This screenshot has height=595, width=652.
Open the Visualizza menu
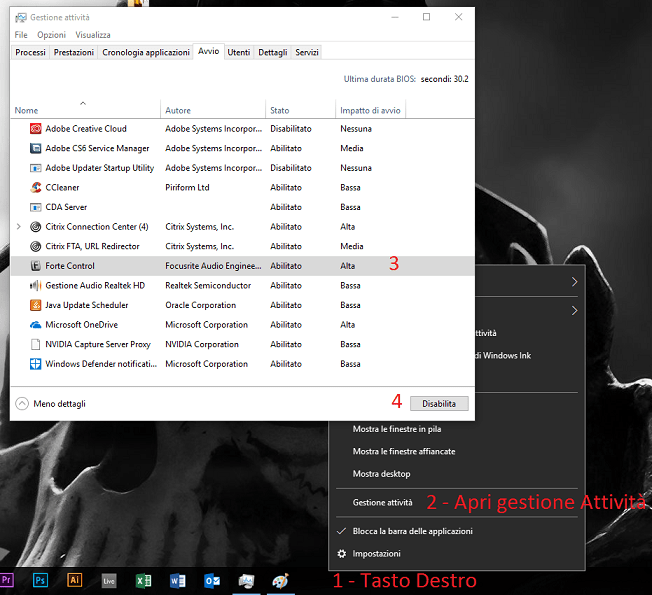coord(93,35)
